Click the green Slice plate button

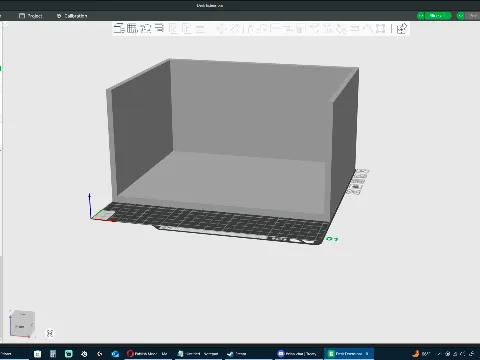click(x=438, y=16)
